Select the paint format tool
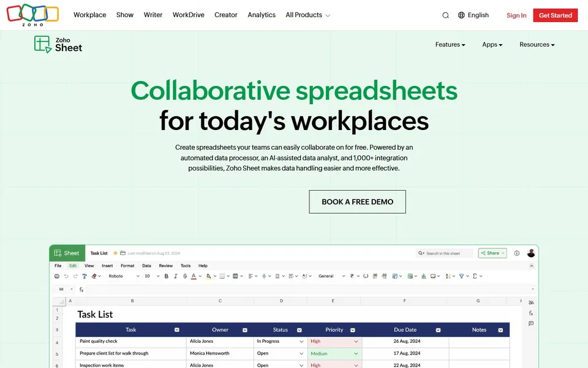This screenshot has width=588, height=368. [x=85, y=276]
